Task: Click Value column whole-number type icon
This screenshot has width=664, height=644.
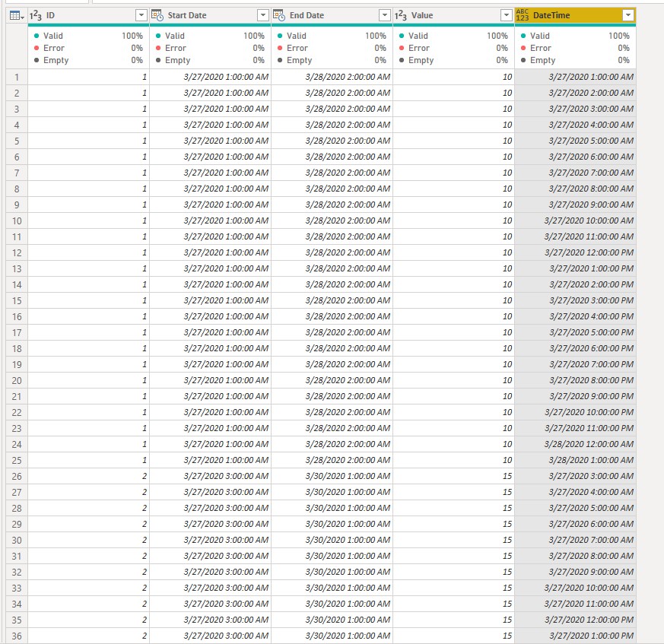Action: point(401,16)
